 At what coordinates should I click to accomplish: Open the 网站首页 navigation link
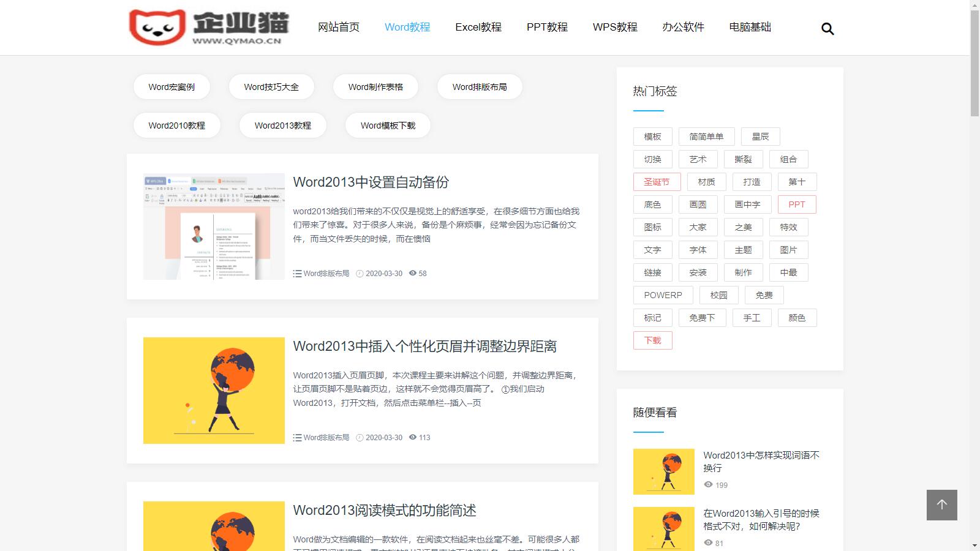coord(339,27)
